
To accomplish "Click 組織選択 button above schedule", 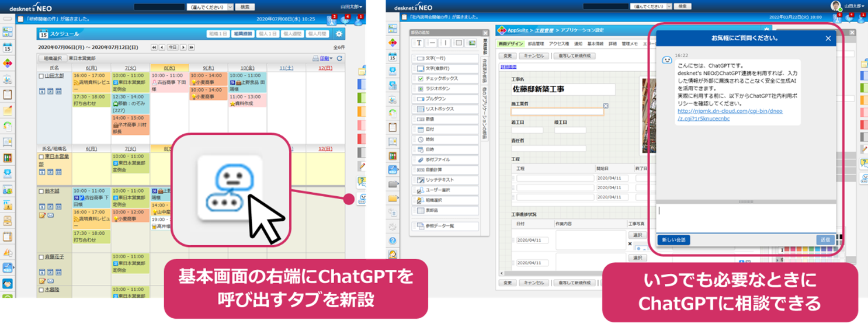I will click(x=52, y=58).
